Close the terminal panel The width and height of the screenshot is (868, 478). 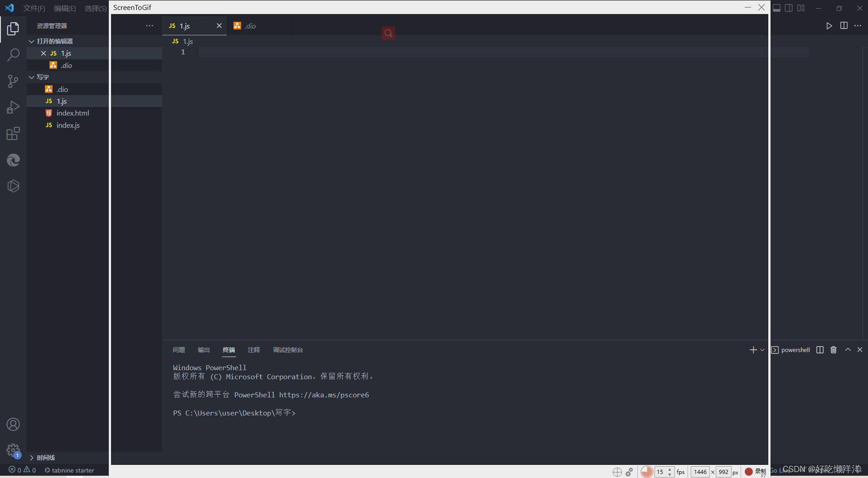[860, 350]
